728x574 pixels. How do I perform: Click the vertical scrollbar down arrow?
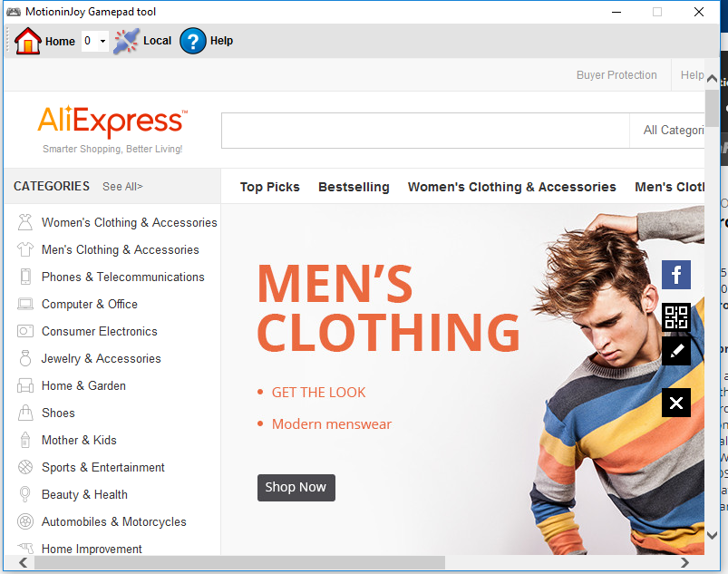tap(712, 535)
